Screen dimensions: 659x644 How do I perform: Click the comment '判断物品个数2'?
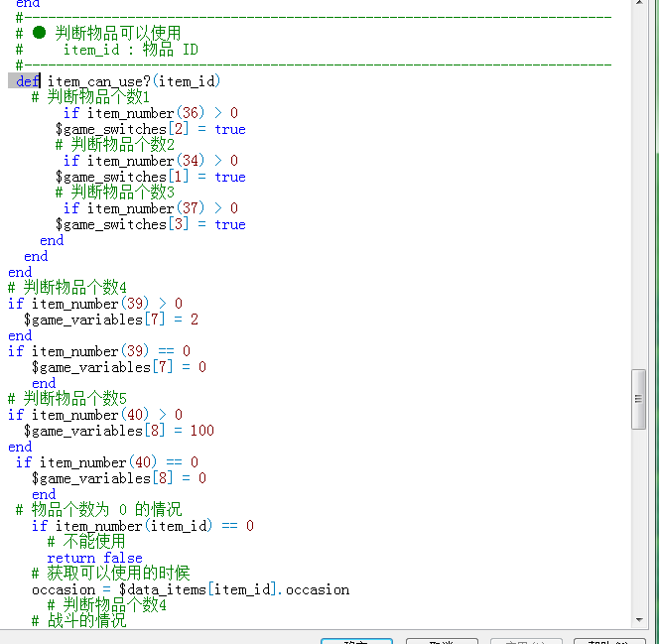tap(122, 145)
